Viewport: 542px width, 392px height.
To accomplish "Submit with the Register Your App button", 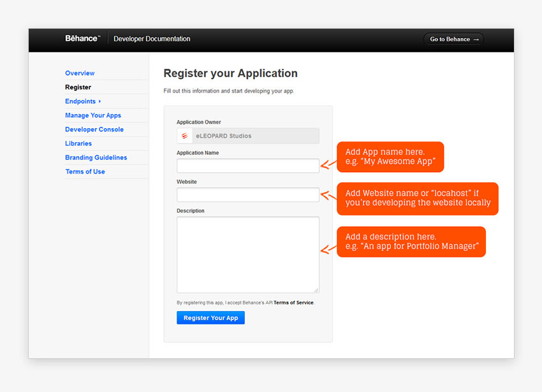I will 210,317.
